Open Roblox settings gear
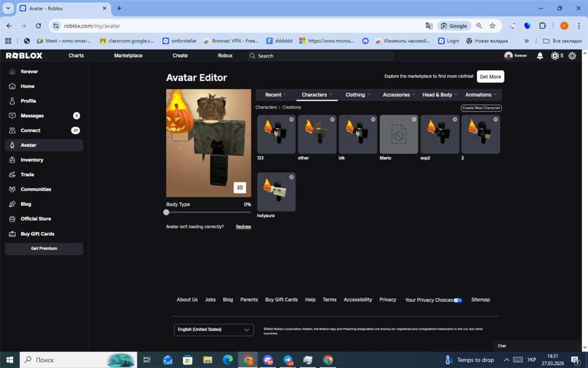Image resolution: width=588 pixels, height=368 pixels. [572, 55]
